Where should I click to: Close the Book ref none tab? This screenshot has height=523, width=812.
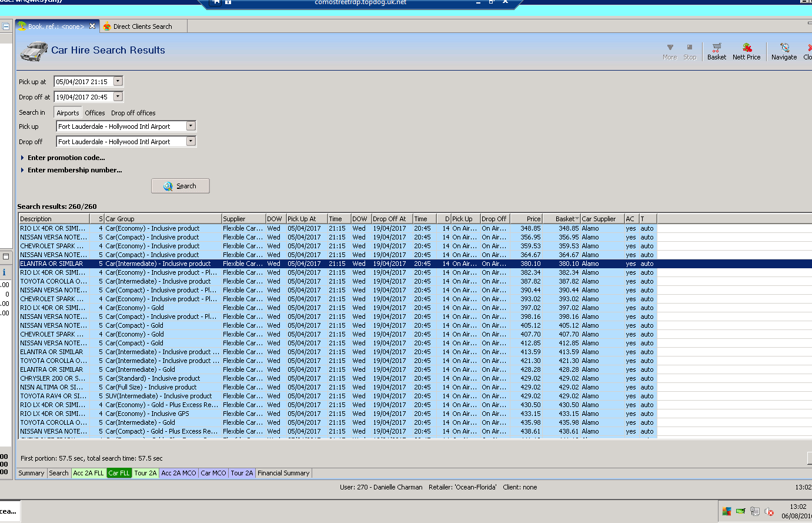92,26
